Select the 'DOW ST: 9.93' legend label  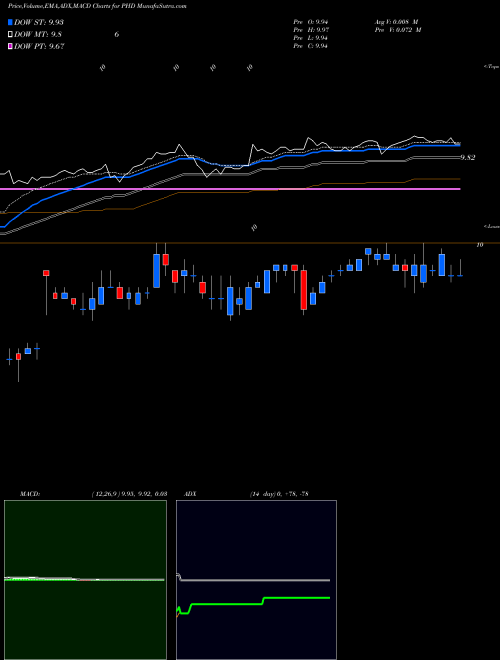[39, 22]
